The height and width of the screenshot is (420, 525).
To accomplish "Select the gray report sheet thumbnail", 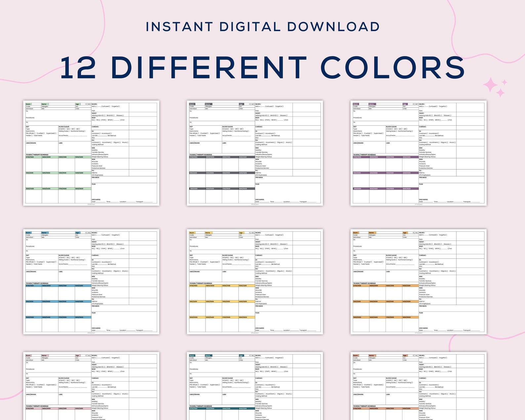I will [x=255, y=153].
